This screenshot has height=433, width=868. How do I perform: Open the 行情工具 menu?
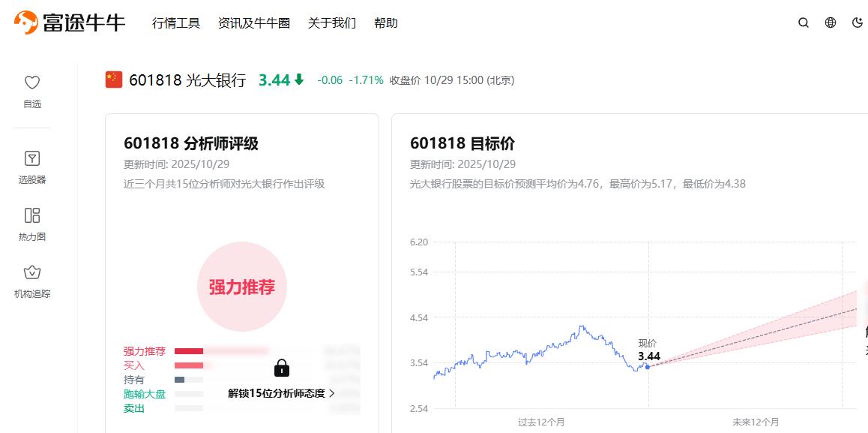(x=176, y=23)
